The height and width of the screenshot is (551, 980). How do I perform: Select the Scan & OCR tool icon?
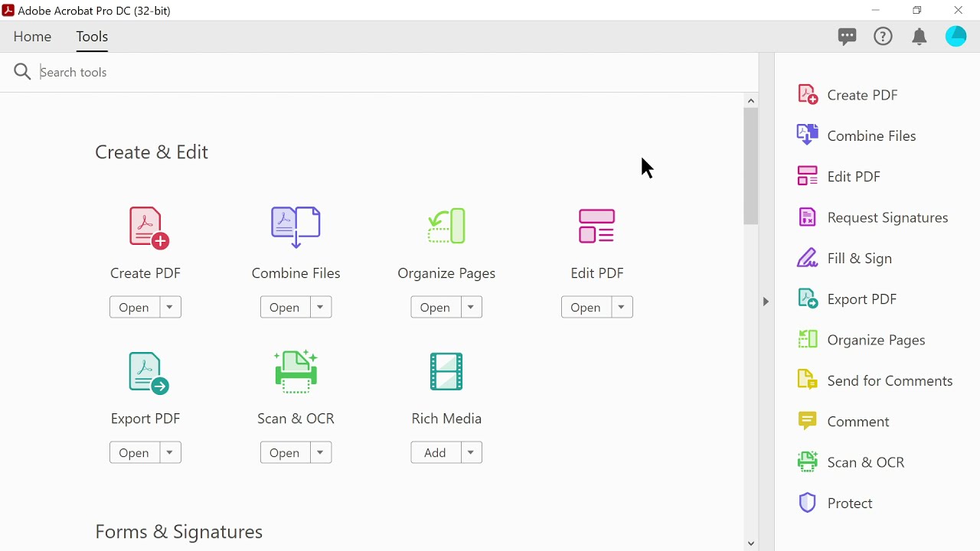[296, 372]
